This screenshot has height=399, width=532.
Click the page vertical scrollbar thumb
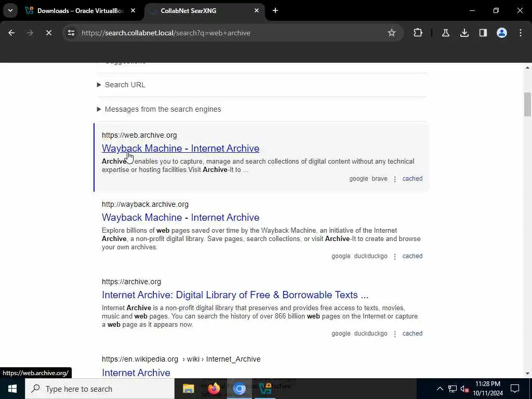527,104
